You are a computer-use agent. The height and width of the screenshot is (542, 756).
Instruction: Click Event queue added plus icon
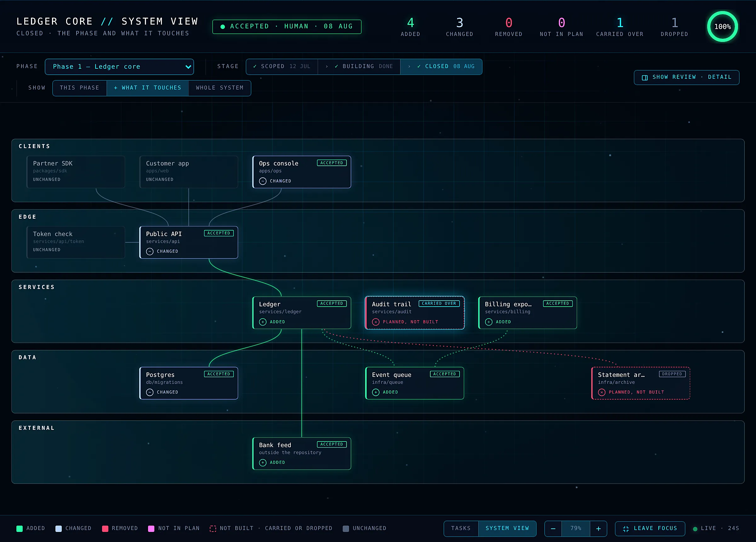376,392
